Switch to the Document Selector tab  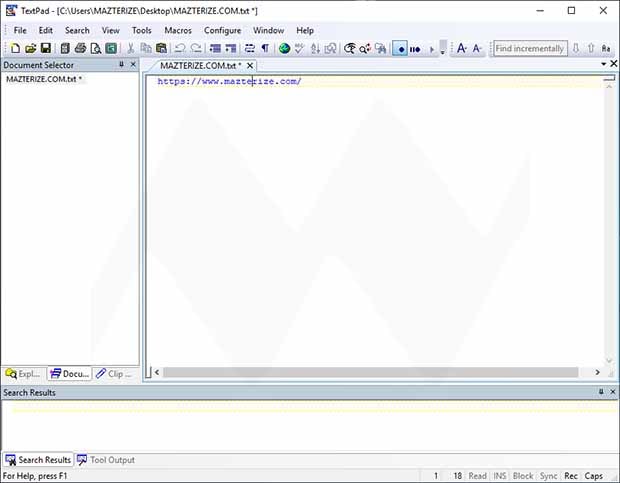70,374
